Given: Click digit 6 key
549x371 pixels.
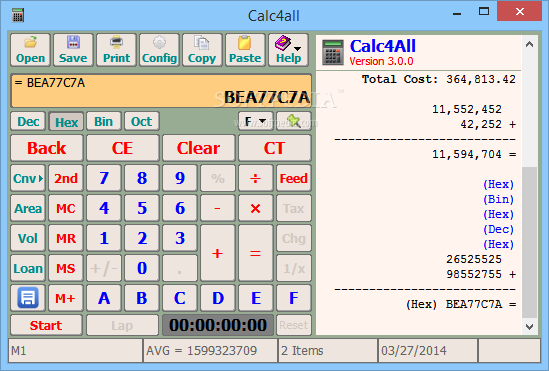Looking at the screenshot, I should click(x=180, y=208).
